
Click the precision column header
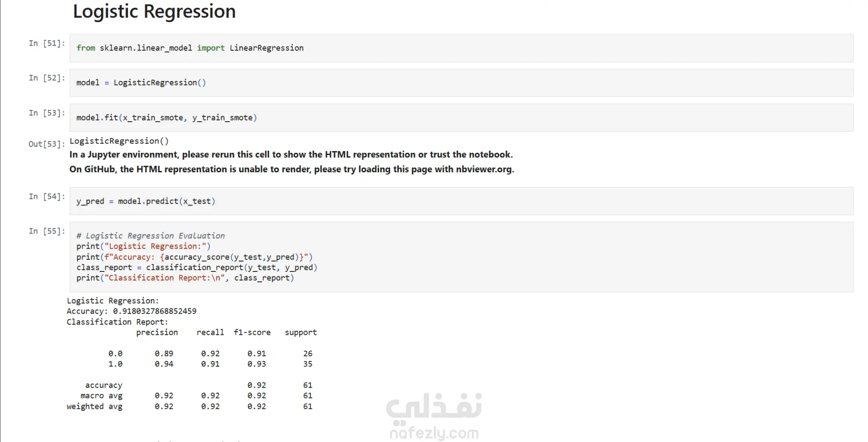(x=157, y=333)
